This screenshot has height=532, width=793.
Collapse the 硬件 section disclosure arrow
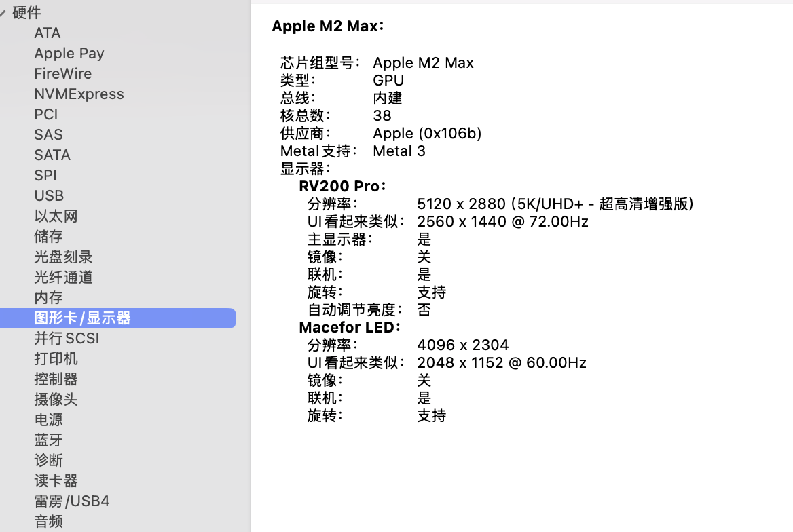coord(3,13)
